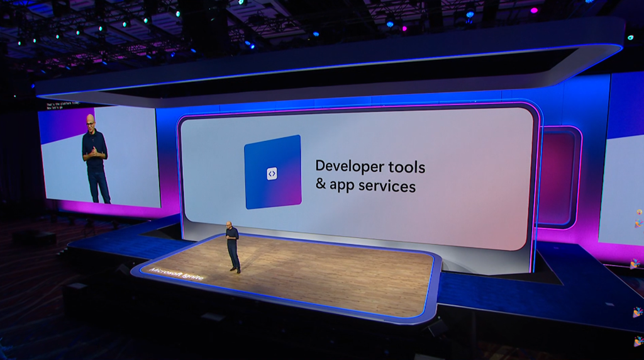644x360 pixels.
Task: Click the code brackets icon on the slide
Action: click(x=272, y=174)
